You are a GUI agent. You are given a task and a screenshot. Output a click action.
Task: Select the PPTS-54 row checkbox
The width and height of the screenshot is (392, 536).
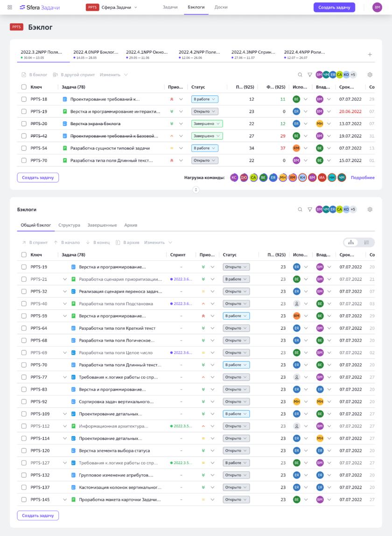[24, 148]
